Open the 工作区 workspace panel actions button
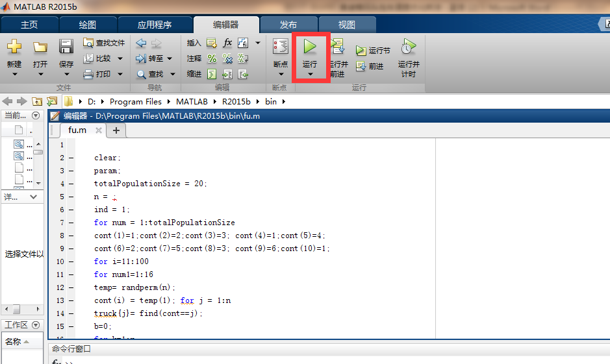The image size is (610, 364). 36,325
